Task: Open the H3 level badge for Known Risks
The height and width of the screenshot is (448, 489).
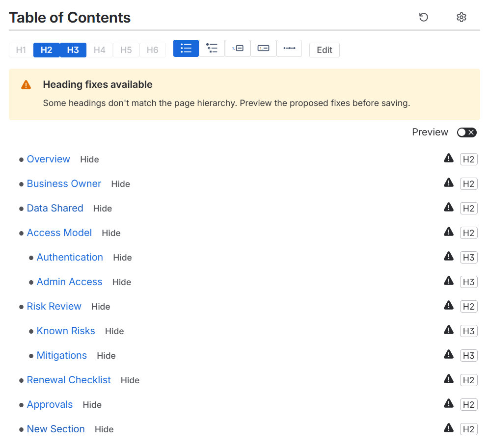Action: [x=468, y=331]
